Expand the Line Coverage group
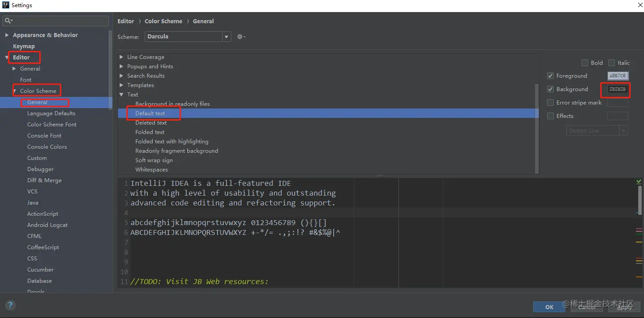This screenshot has width=644, height=318. click(121, 57)
